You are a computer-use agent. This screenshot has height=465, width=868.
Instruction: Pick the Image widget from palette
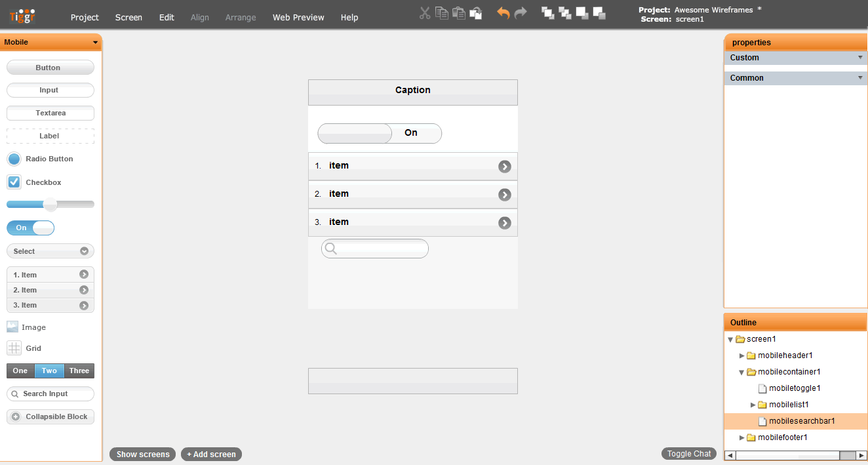coord(26,327)
